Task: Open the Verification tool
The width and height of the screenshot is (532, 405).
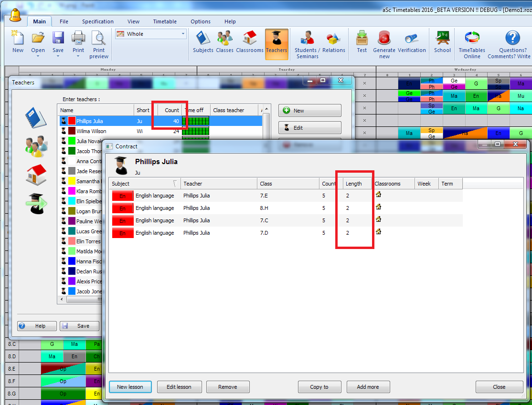Action: click(411, 42)
